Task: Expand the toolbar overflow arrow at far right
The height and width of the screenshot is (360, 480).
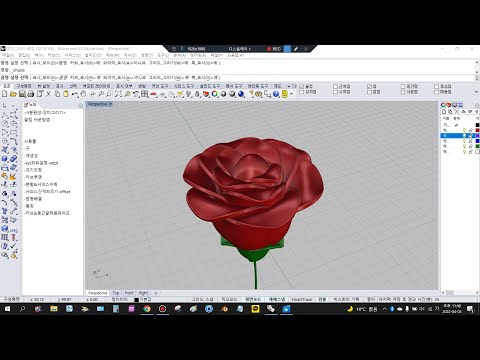Action: click(476, 92)
